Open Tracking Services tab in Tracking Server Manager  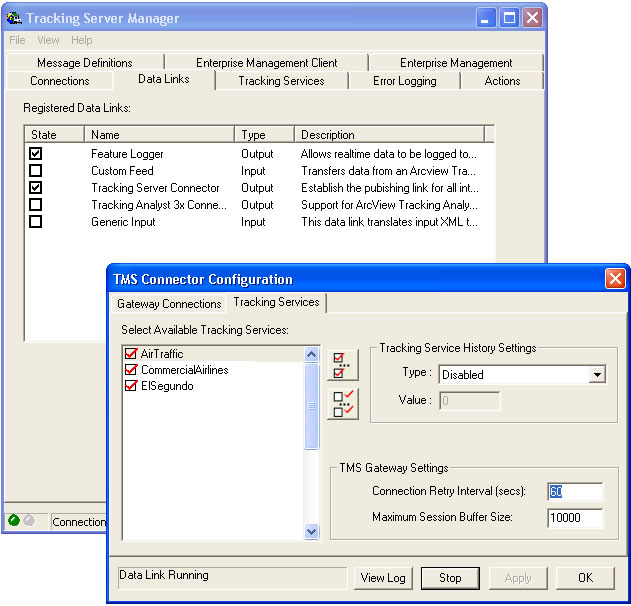[x=281, y=81]
